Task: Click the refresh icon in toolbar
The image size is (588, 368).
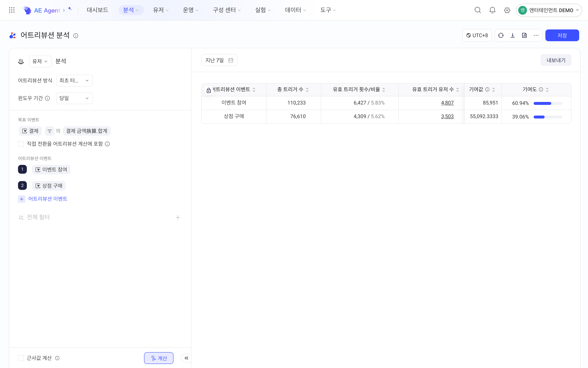Action: [501, 36]
